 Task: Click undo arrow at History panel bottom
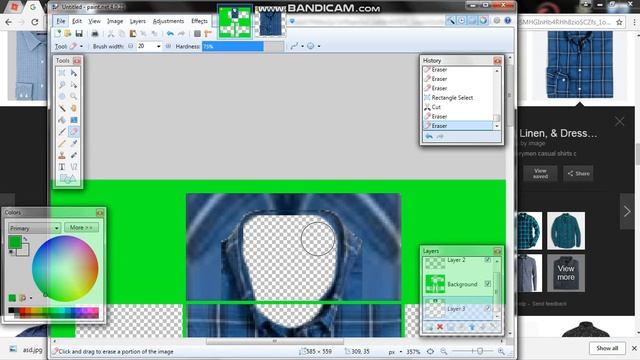(429, 137)
